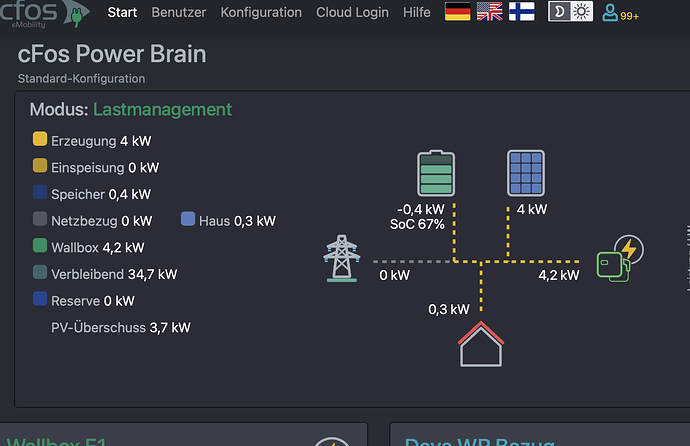Image resolution: width=690 pixels, height=446 pixels.
Task: Select light mode sun icon
Action: [x=582, y=11]
